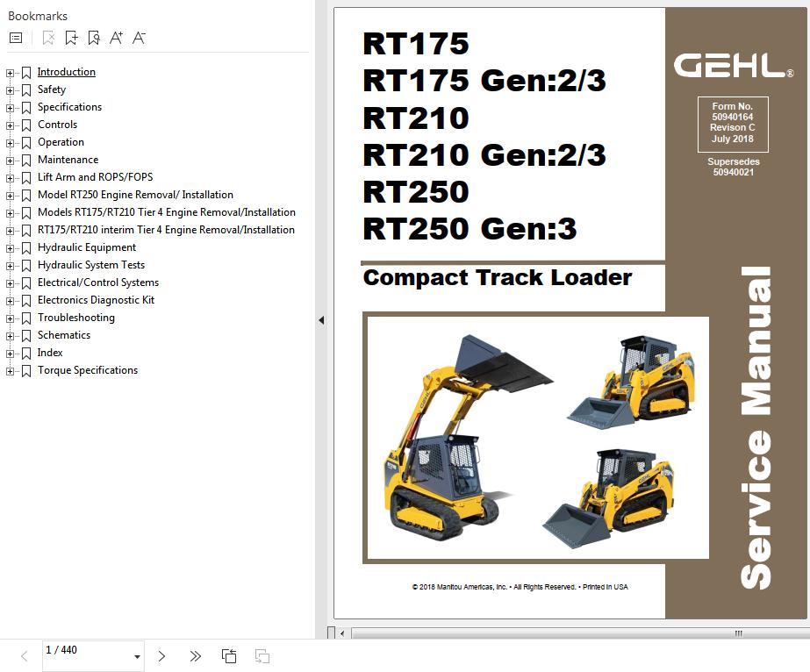Image resolution: width=810 pixels, height=672 pixels.
Task: Click the bookmark icon beside Troubleshooting
Action: [26, 318]
